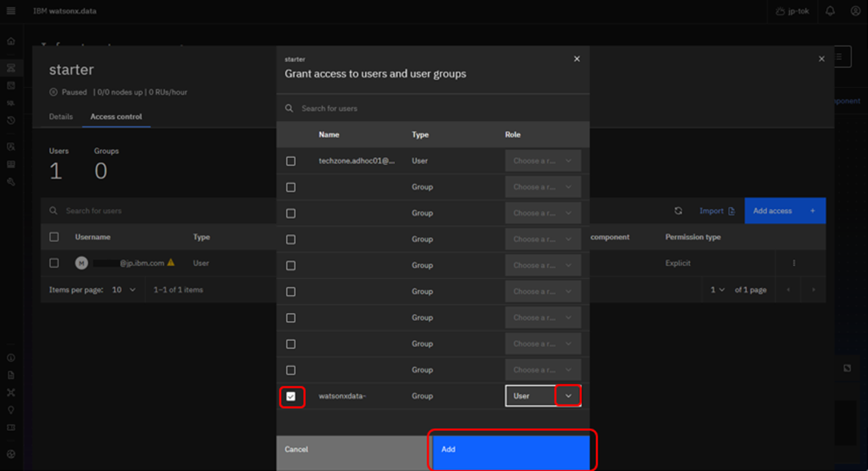Open the user profile icon
Image resolution: width=868 pixels, height=471 pixels.
click(x=855, y=11)
